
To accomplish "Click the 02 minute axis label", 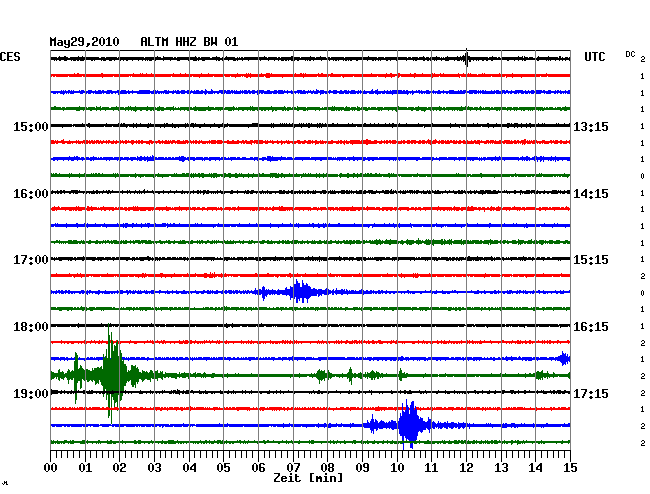I will 119,468.
